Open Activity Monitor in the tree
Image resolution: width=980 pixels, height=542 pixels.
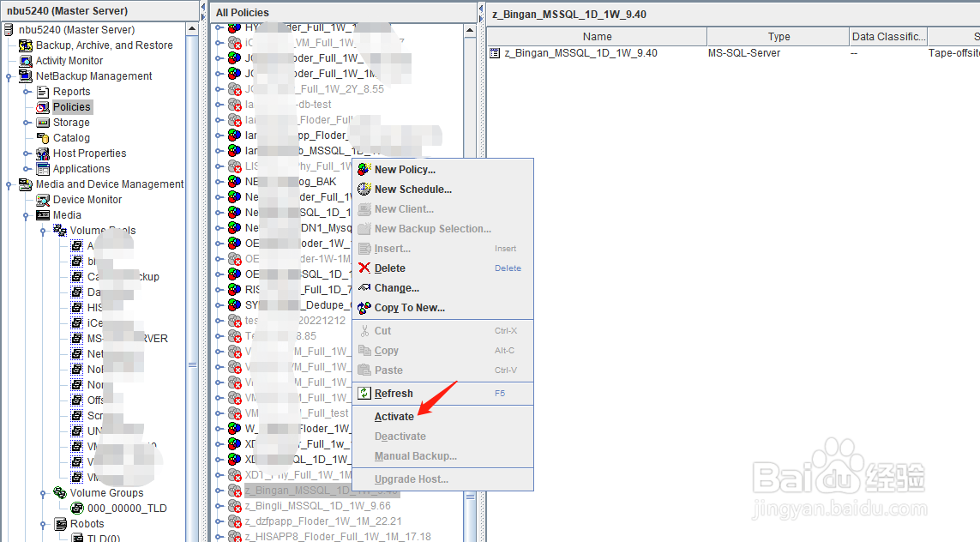(x=69, y=61)
